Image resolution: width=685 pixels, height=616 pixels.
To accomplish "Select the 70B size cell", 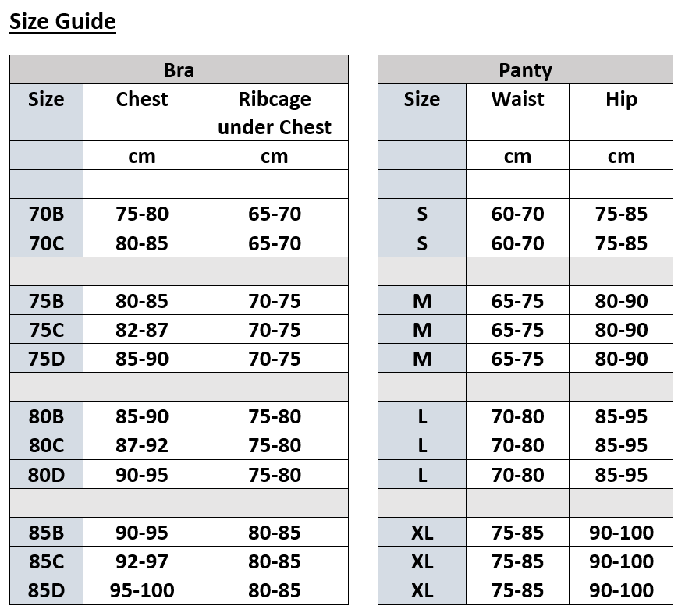I will click(x=46, y=214).
